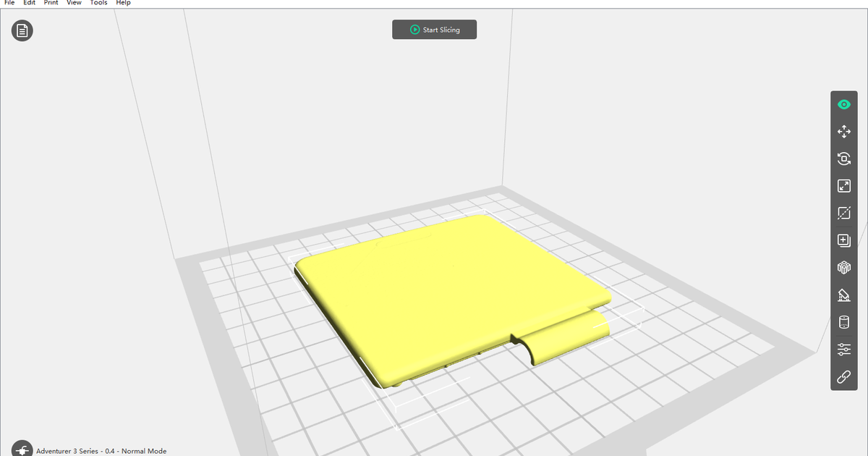Select the Move tool
The image size is (868, 456).
click(x=843, y=132)
